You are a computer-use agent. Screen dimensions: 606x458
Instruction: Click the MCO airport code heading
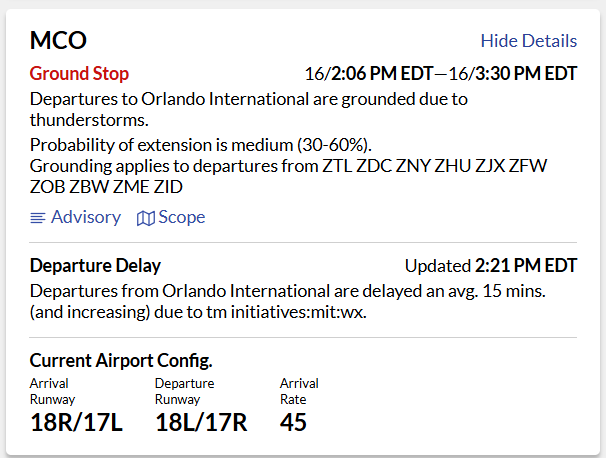58,40
